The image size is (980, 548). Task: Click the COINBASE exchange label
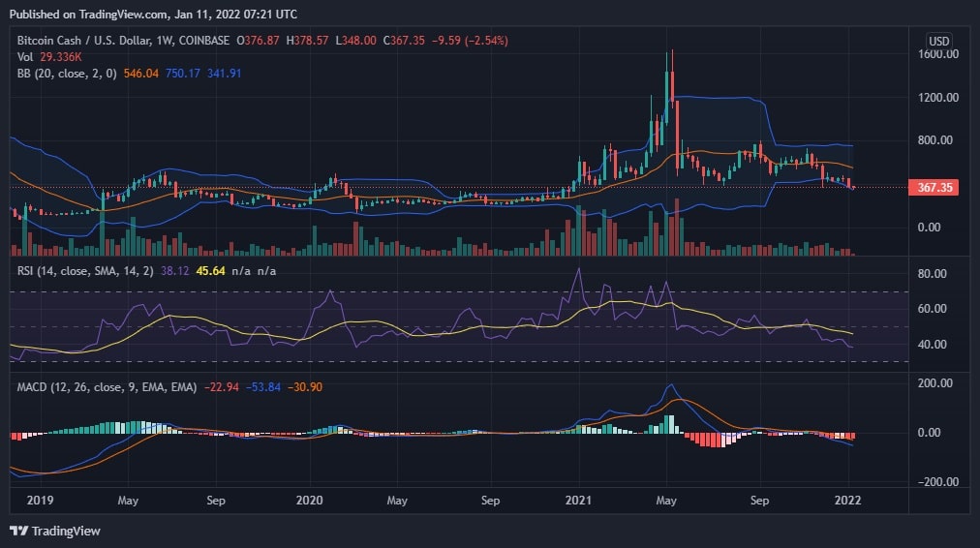(x=203, y=41)
